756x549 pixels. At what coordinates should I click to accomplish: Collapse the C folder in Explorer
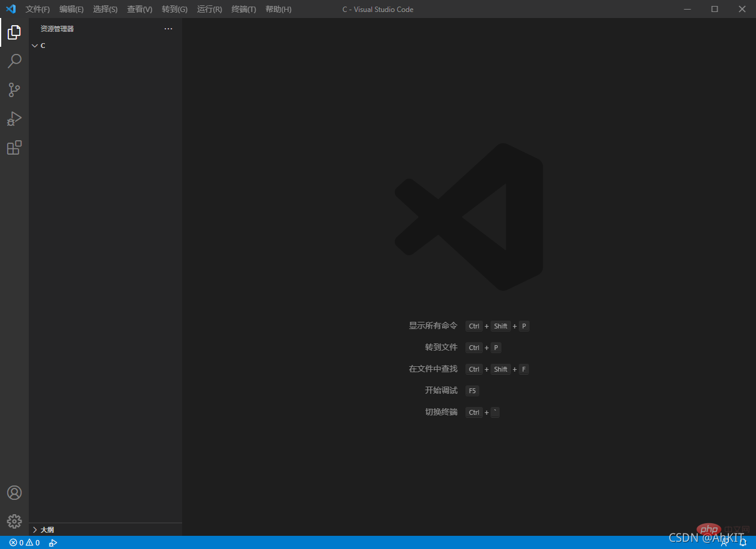click(x=35, y=46)
